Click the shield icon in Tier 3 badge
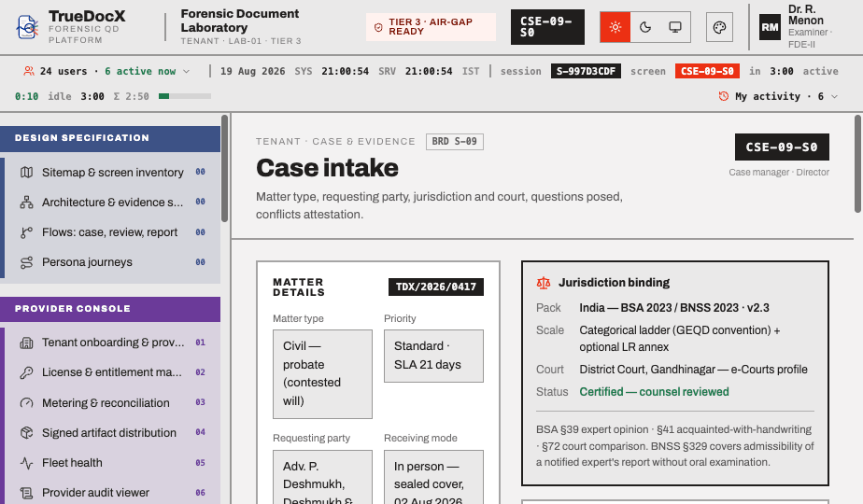Screen dimensions: 863x504 coord(378,27)
